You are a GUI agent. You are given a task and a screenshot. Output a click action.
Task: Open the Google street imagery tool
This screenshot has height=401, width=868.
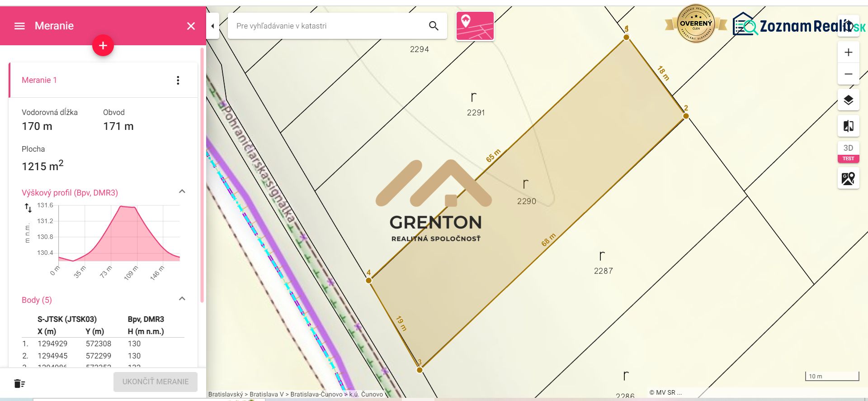click(848, 178)
